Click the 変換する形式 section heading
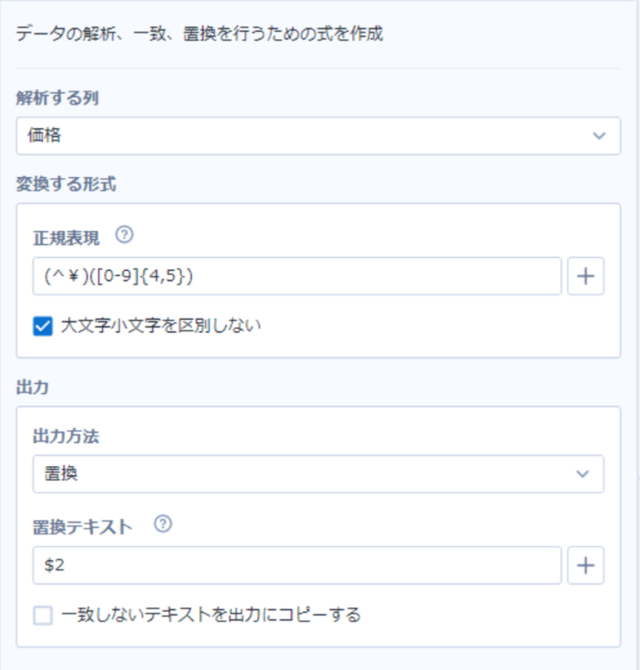Image resolution: width=640 pixels, height=670 pixels. (x=66, y=184)
